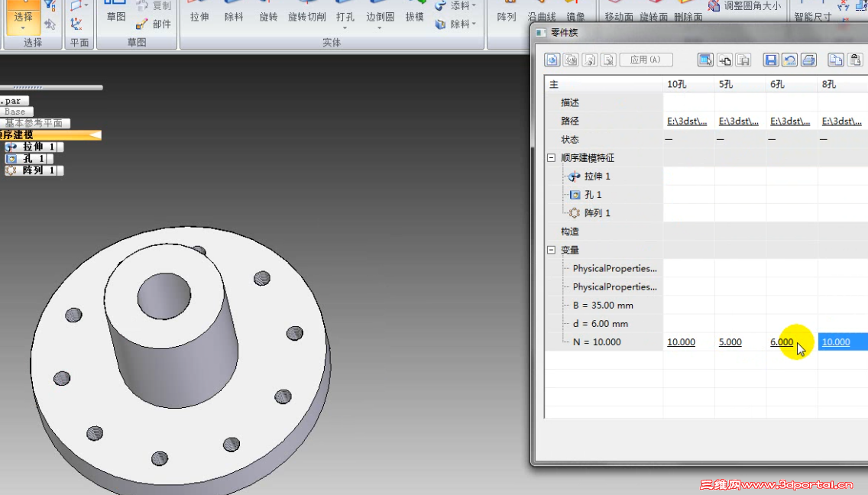Click the printer icon in 零件族 toolbar
Screen dimensions: 868x495
[808, 60]
